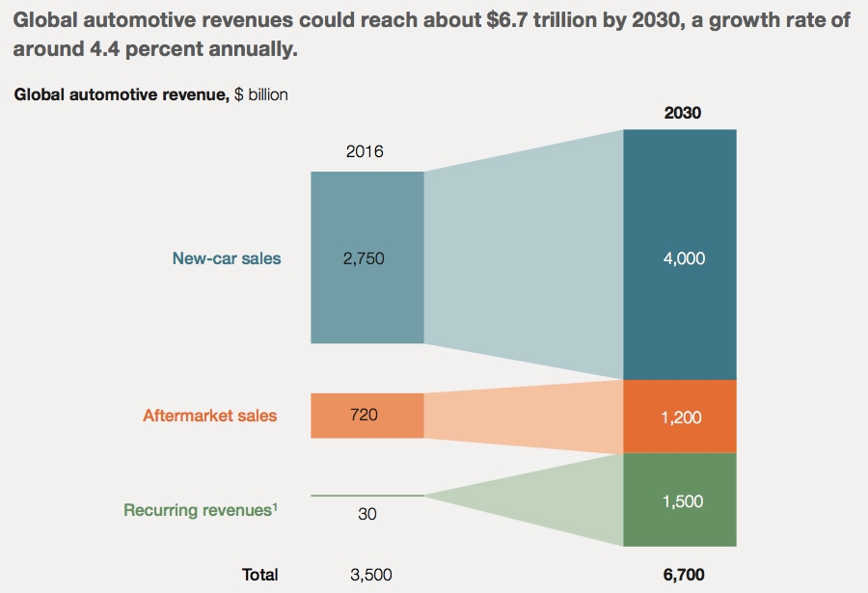Click the 2030 recurring revenues bar 1,500

click(x=680, y=500)
